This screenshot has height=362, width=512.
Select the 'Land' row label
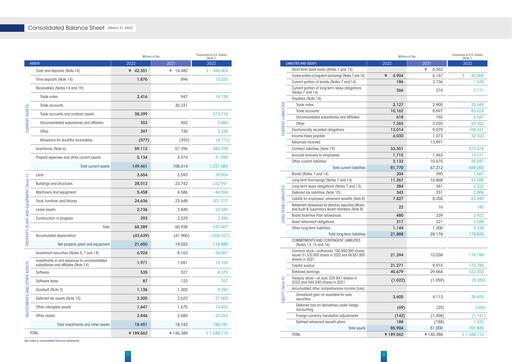tap(39, 175)
